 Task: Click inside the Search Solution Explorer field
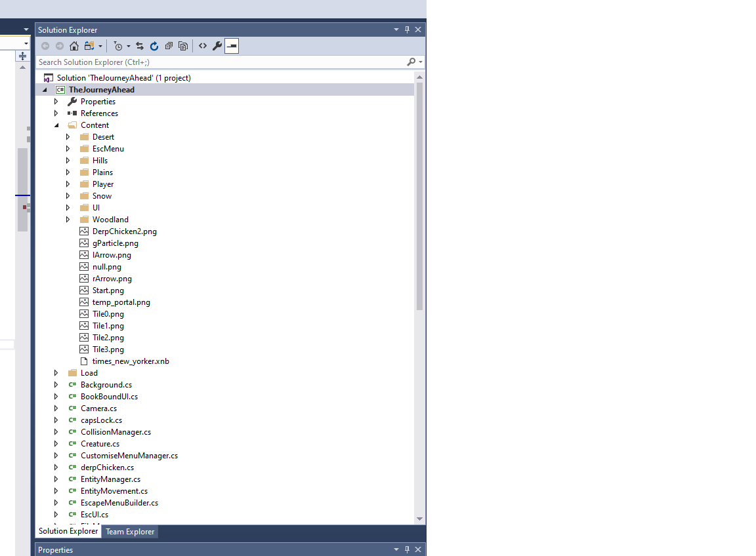coord(197,61)
